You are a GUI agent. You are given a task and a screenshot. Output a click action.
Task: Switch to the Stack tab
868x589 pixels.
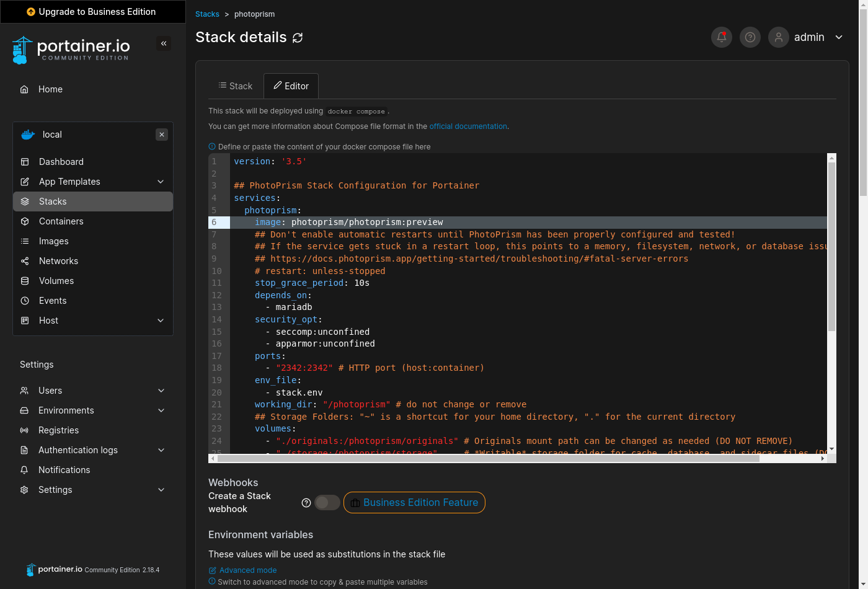(x=236, y=86)
